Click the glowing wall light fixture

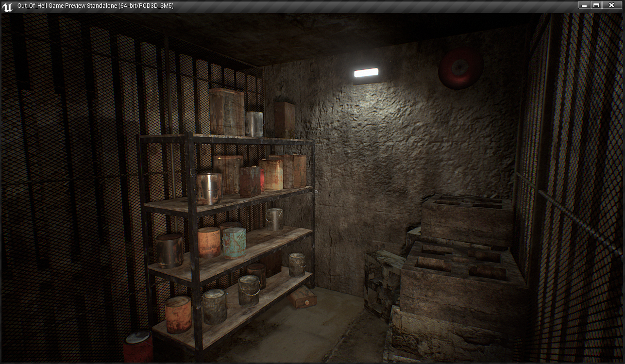[366, 73]
